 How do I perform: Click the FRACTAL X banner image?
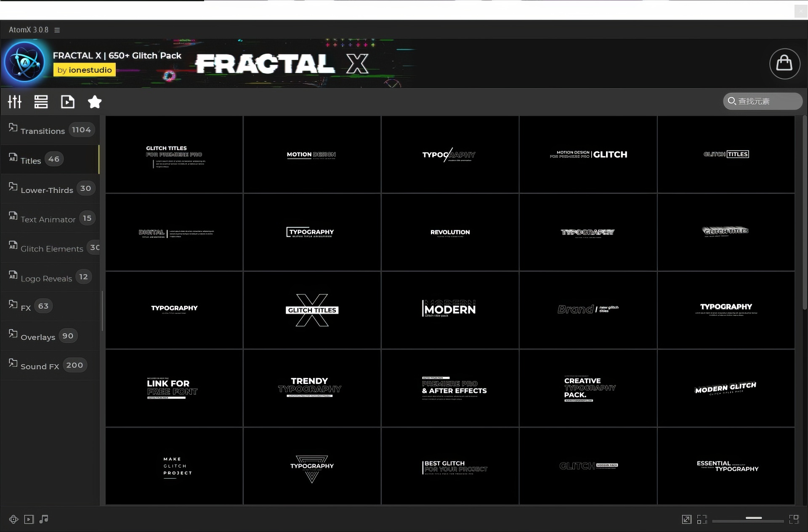(x=282, y=64)
